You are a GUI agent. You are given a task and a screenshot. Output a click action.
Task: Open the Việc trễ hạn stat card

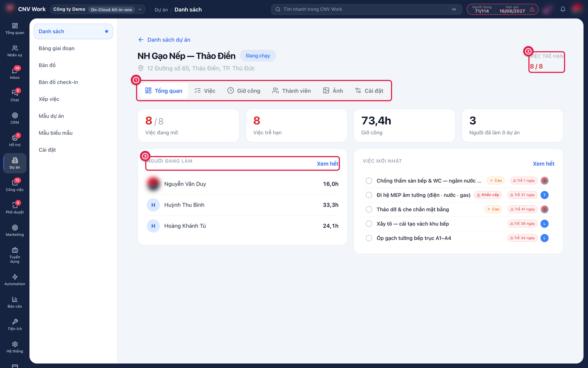click(296, 125)
